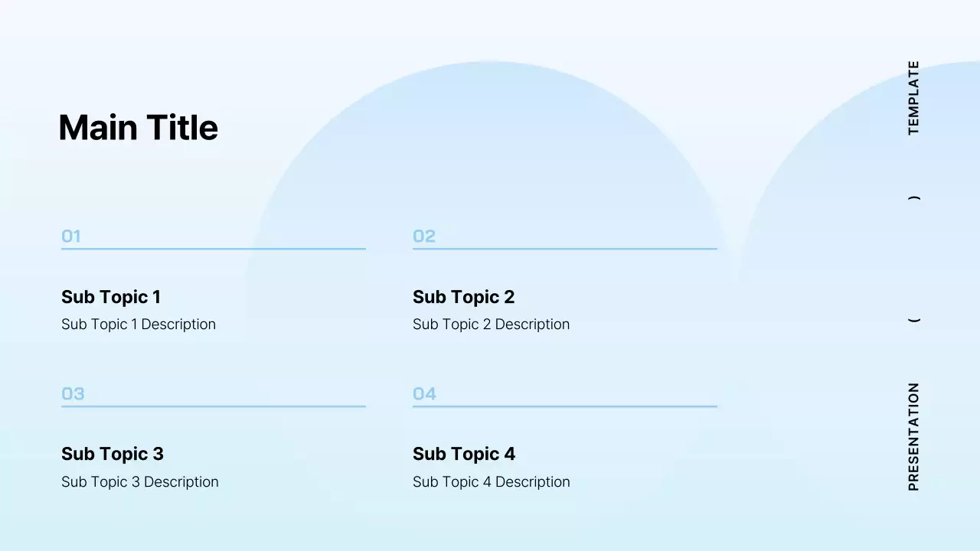Viewport: 980px width, 551px height.
Task: Click the vertical TEMPLATE text
Action: coord(913,98)
